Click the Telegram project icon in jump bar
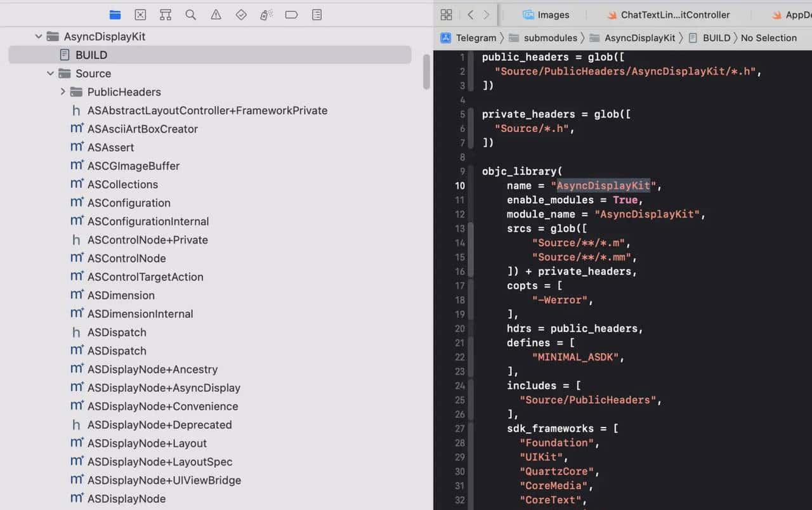 tap(446, 38)
